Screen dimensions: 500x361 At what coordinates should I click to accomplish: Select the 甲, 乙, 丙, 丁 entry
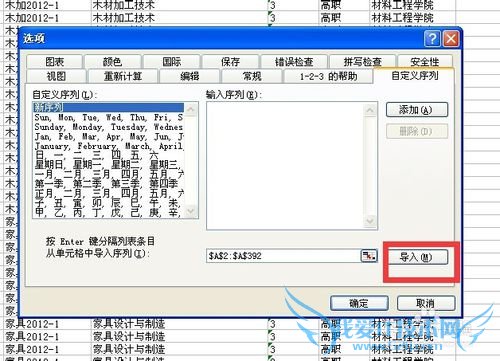[108, 212]
